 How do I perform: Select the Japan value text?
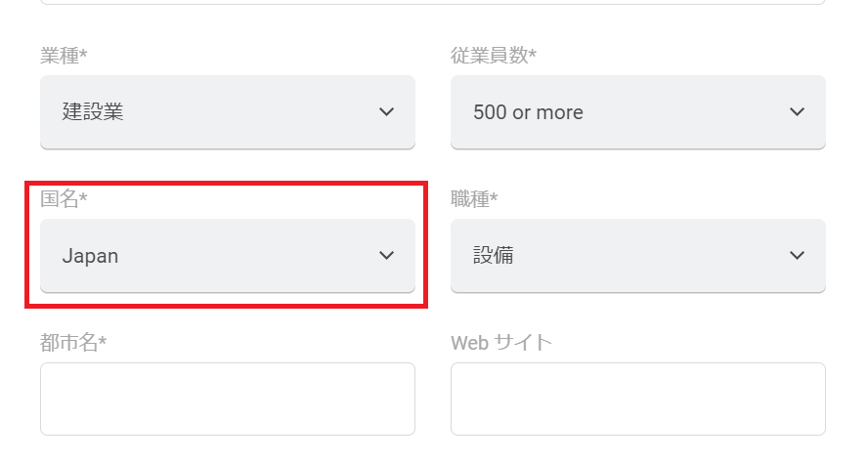(x=90, y=256)
